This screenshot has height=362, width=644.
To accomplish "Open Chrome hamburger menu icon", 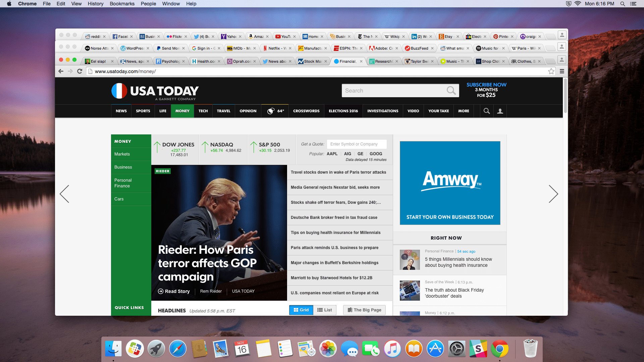I will [562, 71].
